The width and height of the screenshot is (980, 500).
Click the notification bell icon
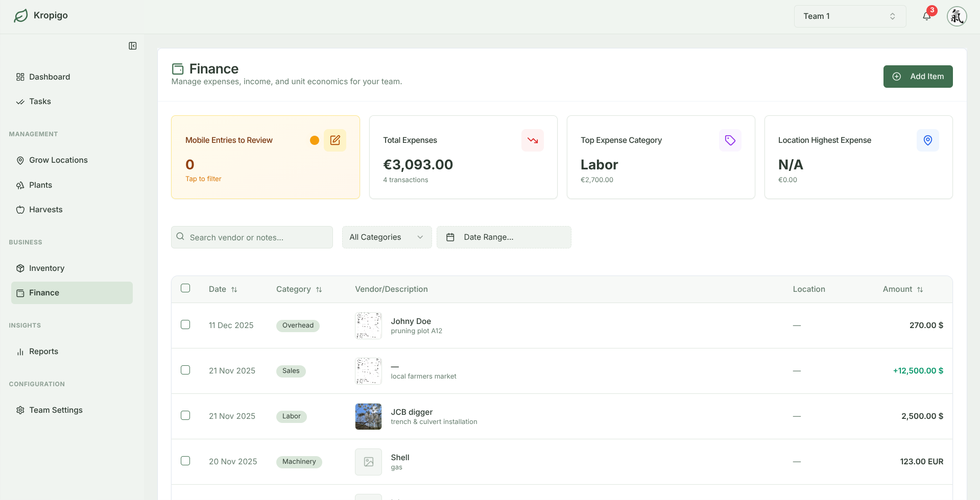click(x=926, y=16)
